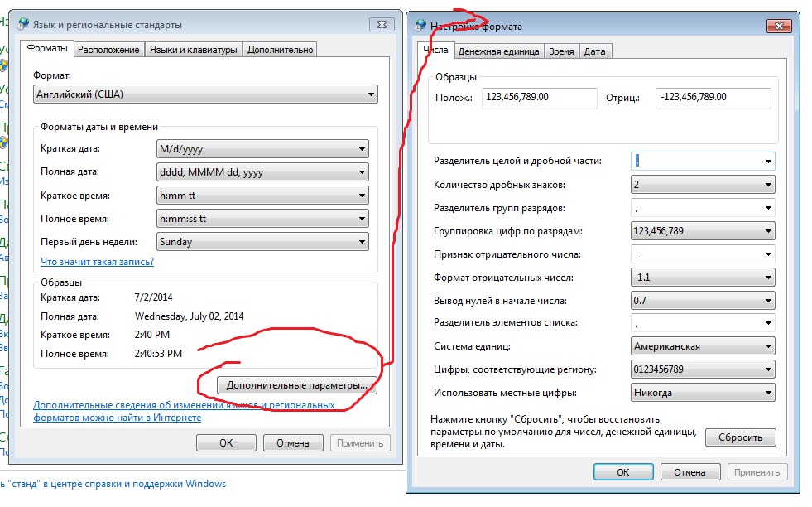Click the Дополнительные параметры button
Image resolution: width=812 pixels, height=507 pixels.
[296, 386]
